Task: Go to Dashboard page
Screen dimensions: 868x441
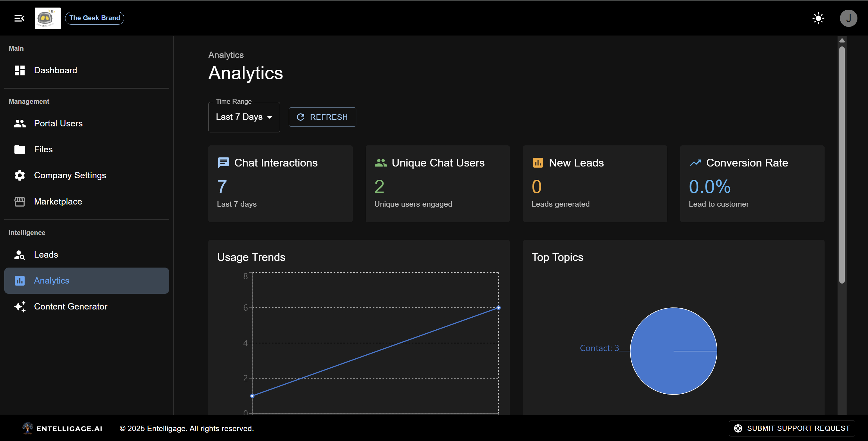Action: click(87, 70)
